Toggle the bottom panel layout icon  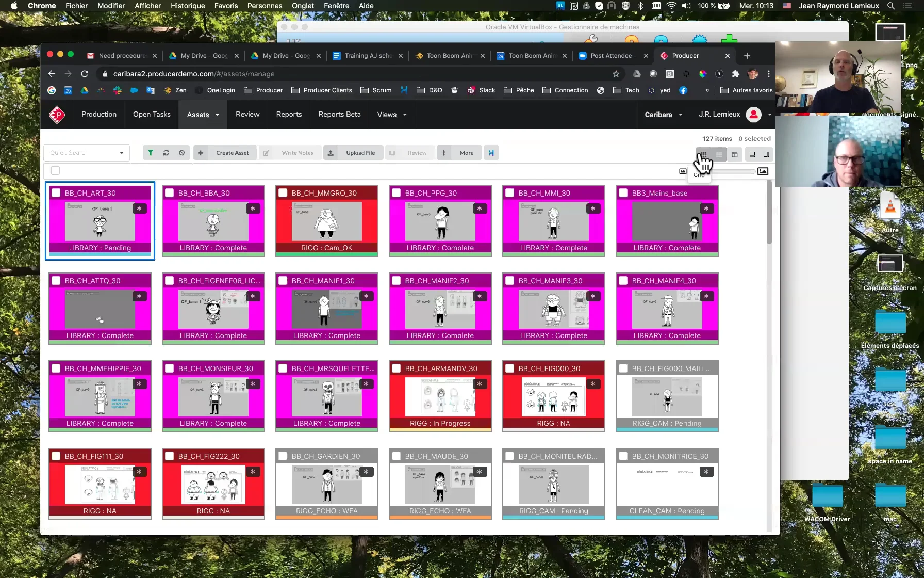click(752, 154)
